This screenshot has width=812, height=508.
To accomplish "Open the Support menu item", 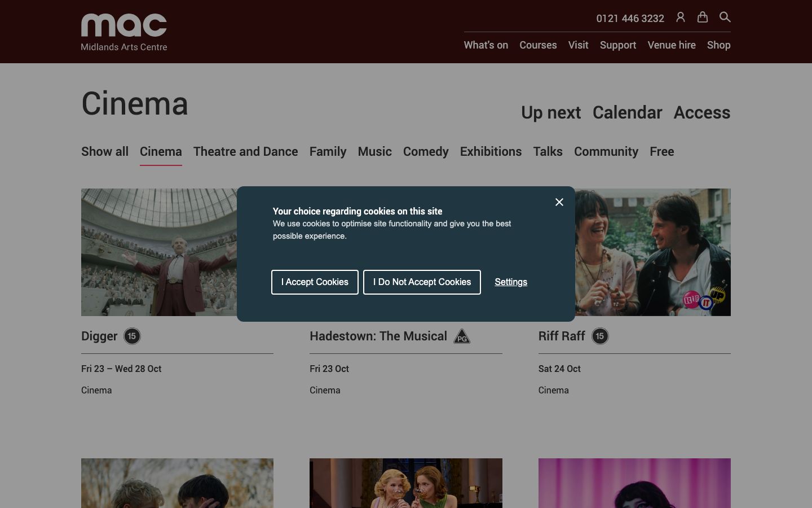I will [x=618, y=45].
